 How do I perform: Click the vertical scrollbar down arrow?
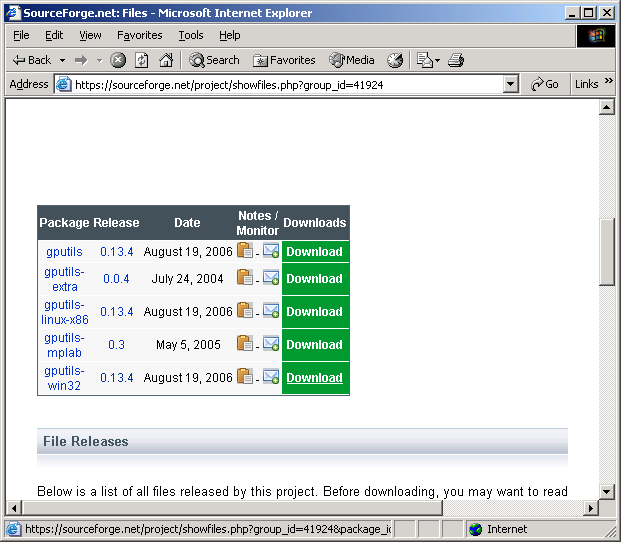[x=606, y=492]
